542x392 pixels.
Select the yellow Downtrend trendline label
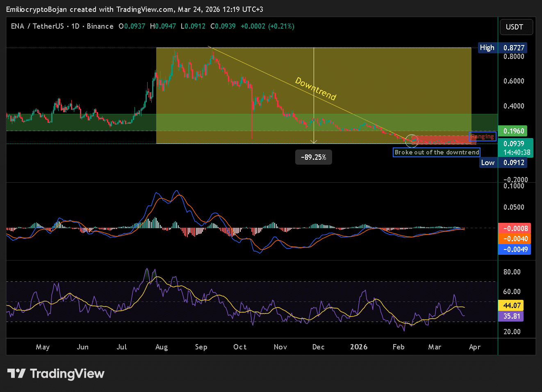[x=316, y=89]
